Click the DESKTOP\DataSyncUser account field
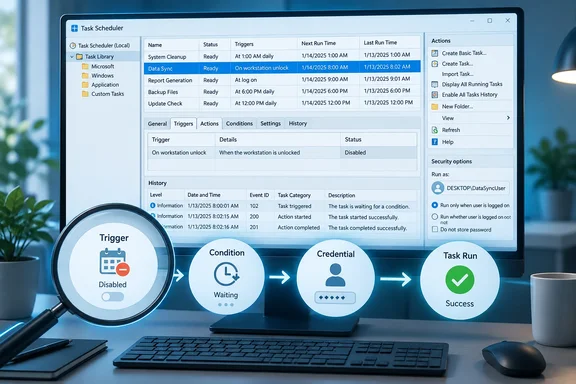This screenshot has width=576, height=384. tap(470, 188)
